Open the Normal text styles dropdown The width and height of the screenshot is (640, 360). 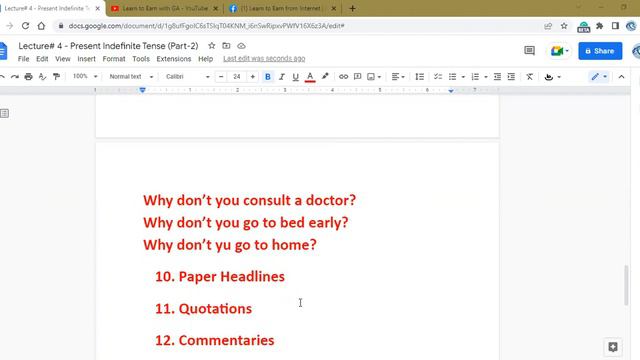click(x=131, y=76)
